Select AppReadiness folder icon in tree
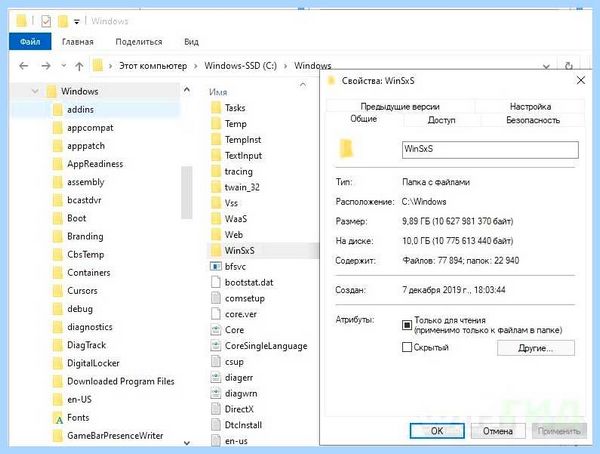 point(57,164)
